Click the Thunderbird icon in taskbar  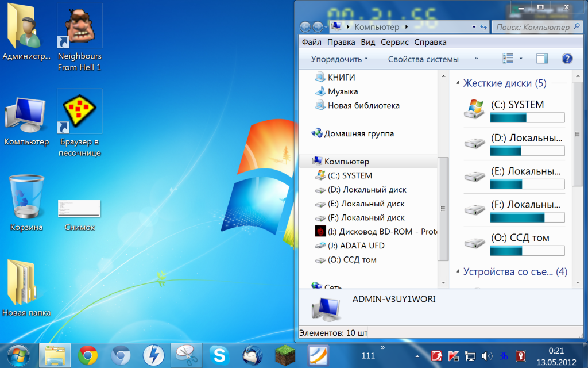point(252,355)
